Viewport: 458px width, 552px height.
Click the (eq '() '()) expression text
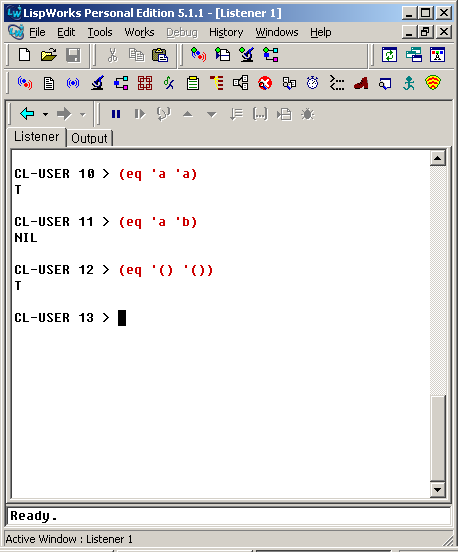166,270
